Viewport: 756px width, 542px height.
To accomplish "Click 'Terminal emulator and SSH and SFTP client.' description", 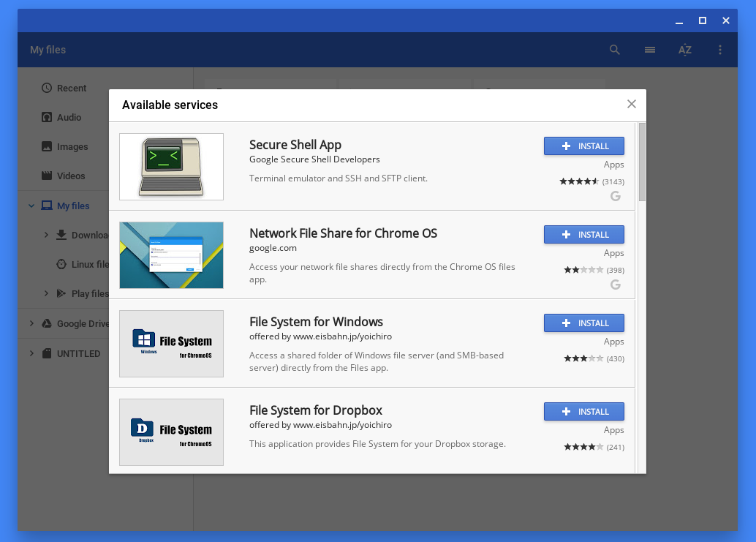I will coord(339,178).
